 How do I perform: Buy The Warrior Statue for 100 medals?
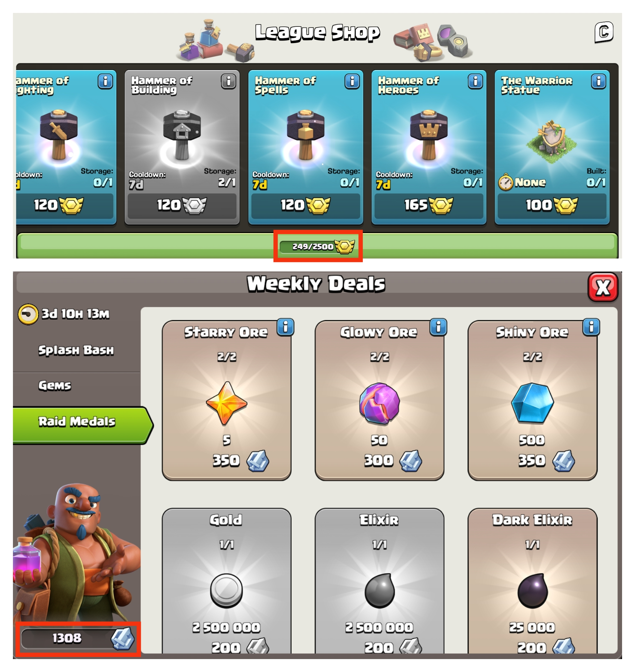(x=552, y=205)
